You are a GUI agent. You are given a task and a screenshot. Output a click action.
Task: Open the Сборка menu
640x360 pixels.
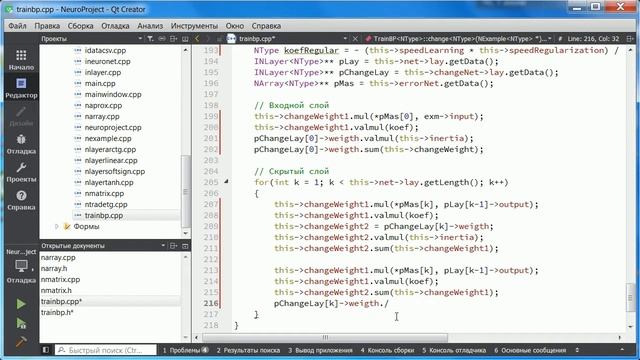[x=80, y=26]
